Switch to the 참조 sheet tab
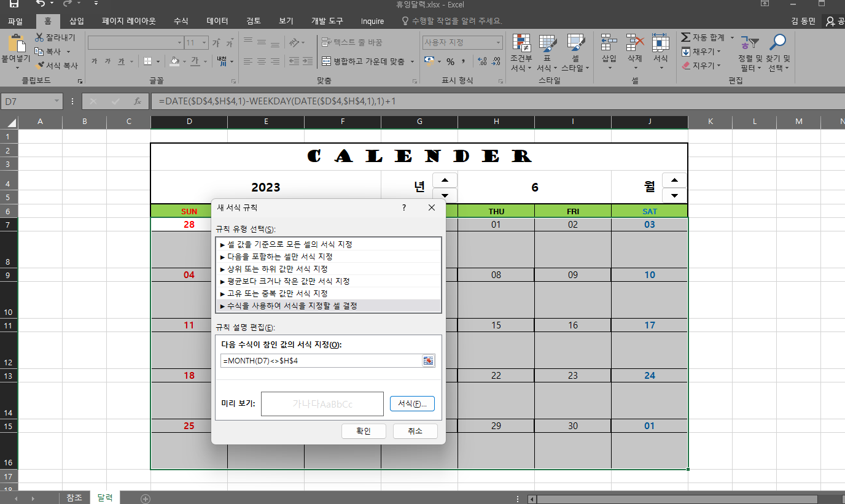The image size is (845, 504). tap(74, 498)
